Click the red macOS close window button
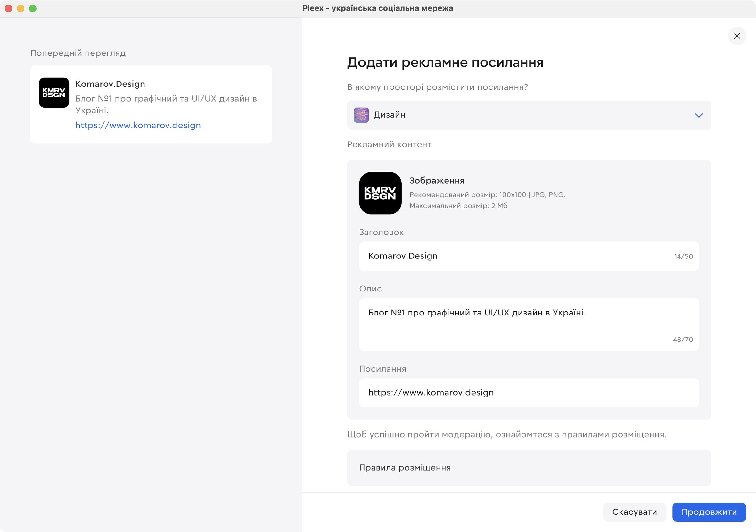Screen dimensions: 756x532 click(9, 9)
